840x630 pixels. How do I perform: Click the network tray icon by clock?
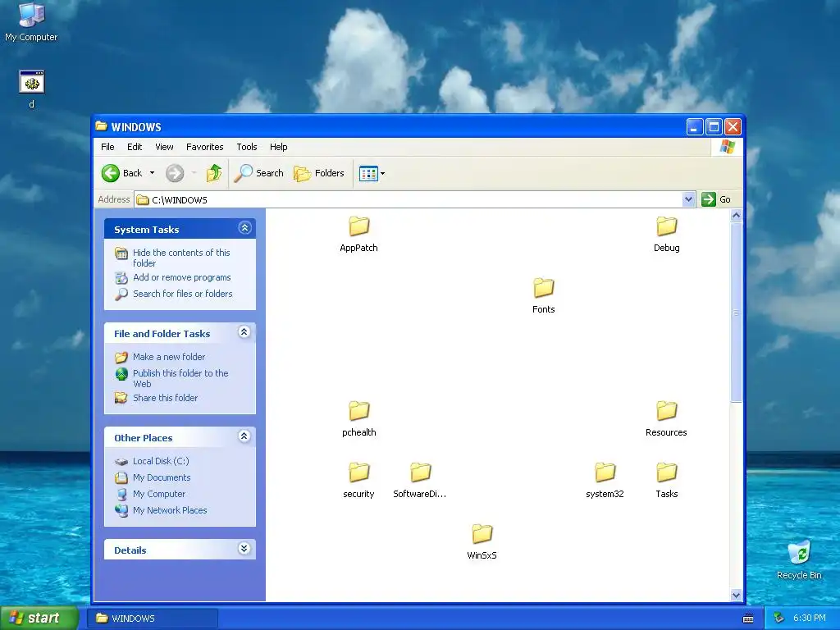pos(779,619)
